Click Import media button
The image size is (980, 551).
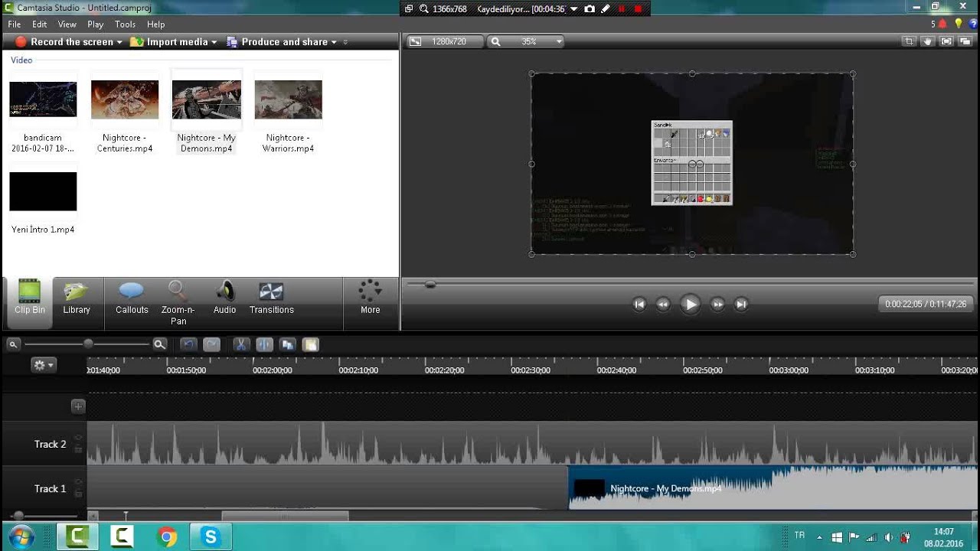click(169, 42)
